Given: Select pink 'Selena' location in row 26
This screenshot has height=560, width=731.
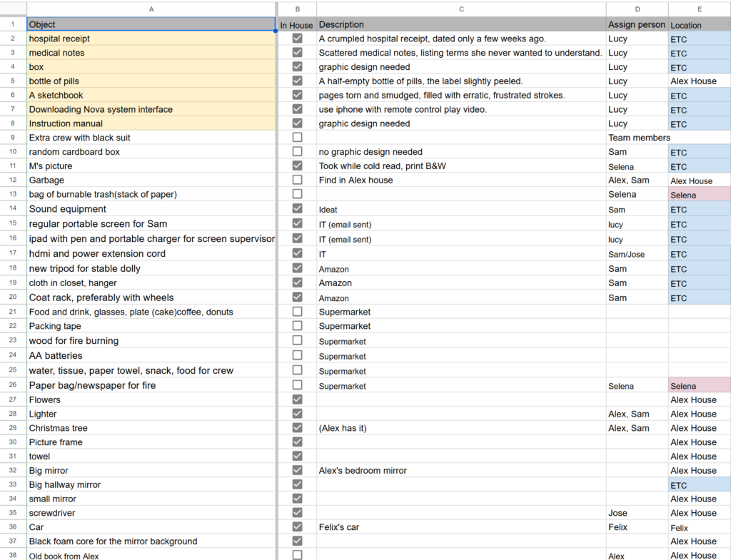Looking at the screenshot, I should tap(700, 386).
